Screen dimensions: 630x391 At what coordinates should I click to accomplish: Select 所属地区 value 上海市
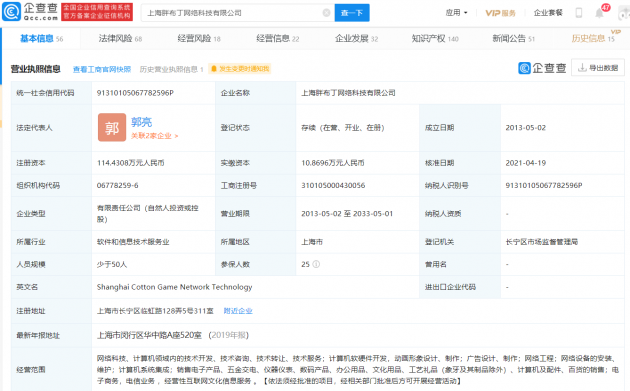(x=312, y=242)
